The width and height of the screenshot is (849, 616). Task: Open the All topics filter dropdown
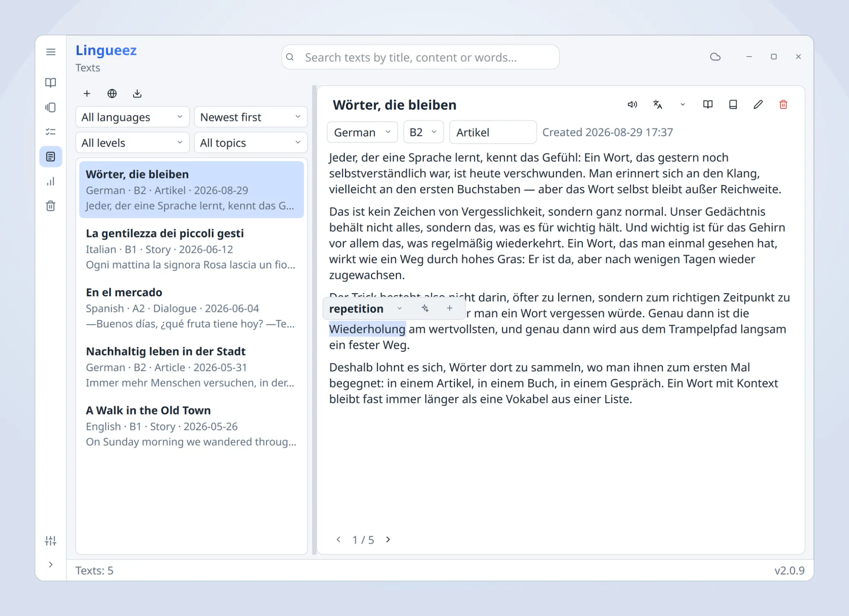pyautogui.click(x=251, y=143)
